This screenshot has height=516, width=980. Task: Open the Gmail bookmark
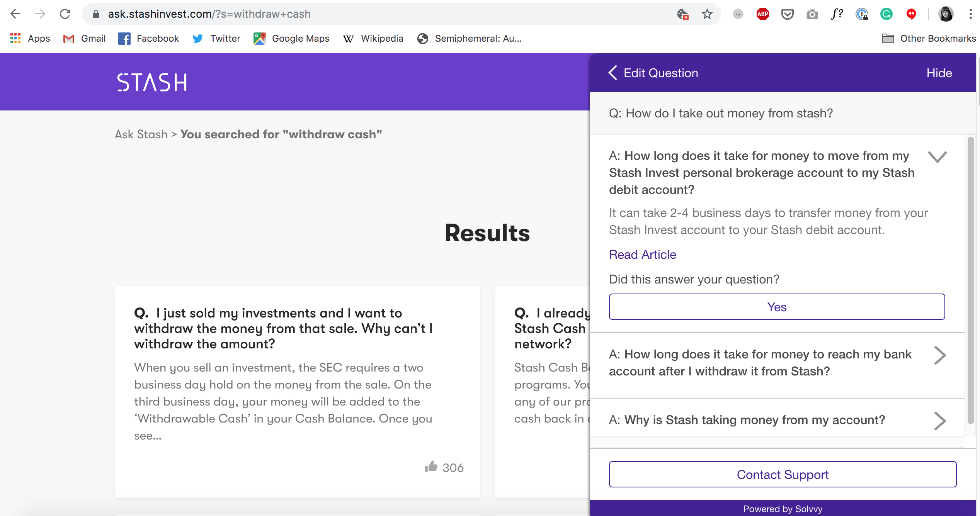pos(85,39)
